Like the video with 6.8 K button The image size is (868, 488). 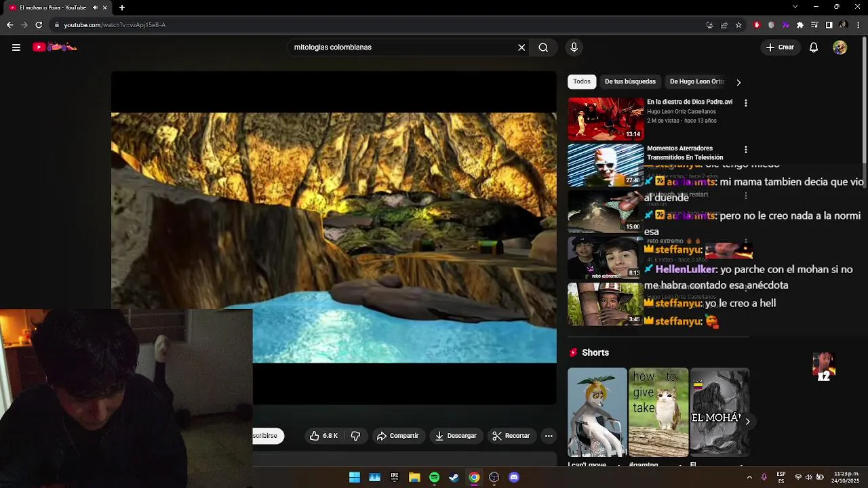(x=323, y=436)
